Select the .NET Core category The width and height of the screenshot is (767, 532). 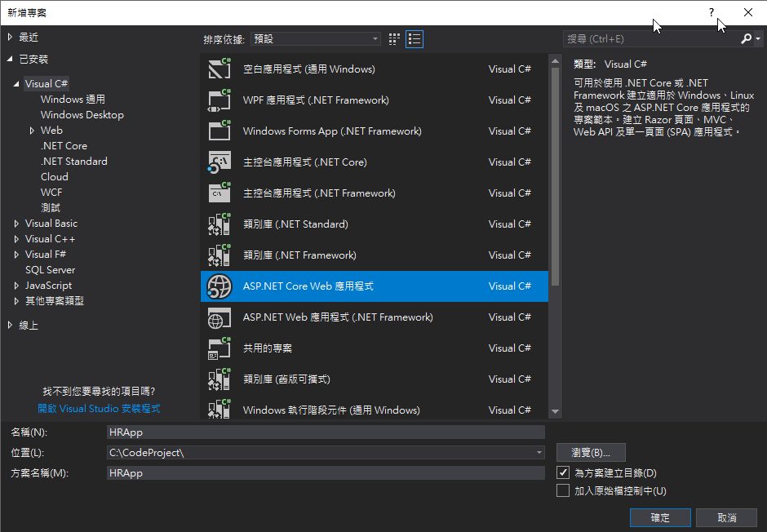coord(64,146)
